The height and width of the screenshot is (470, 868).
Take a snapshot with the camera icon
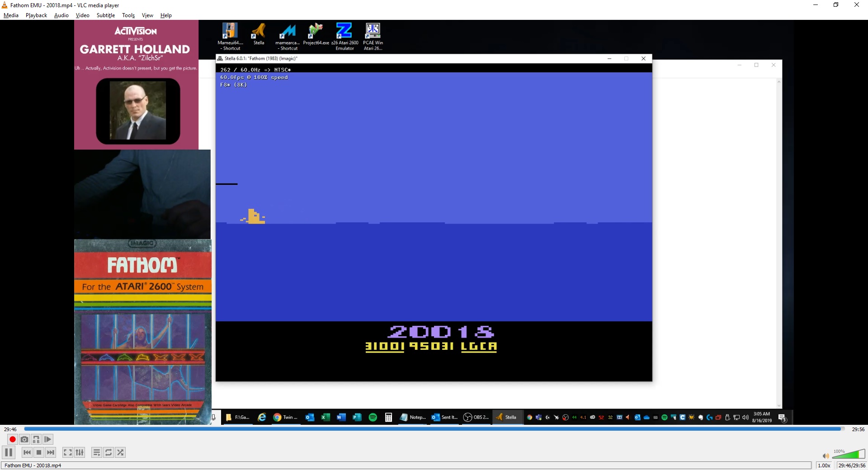pos(24,439)
